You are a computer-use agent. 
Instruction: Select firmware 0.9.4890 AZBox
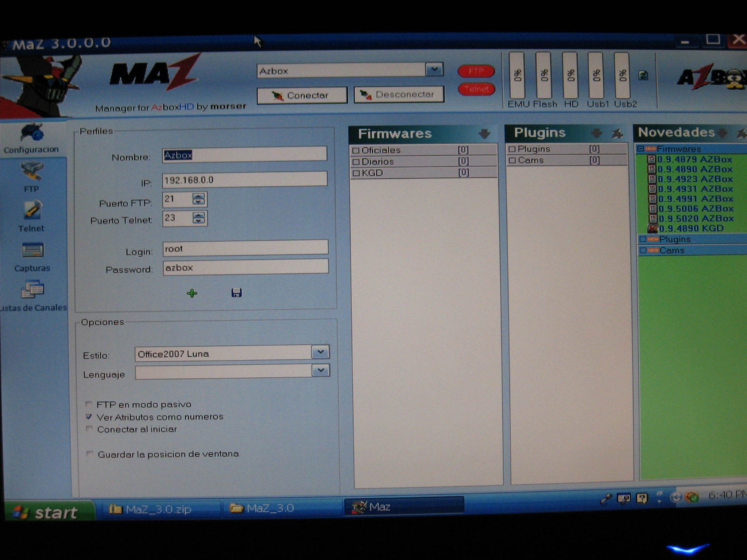[690, 169]
